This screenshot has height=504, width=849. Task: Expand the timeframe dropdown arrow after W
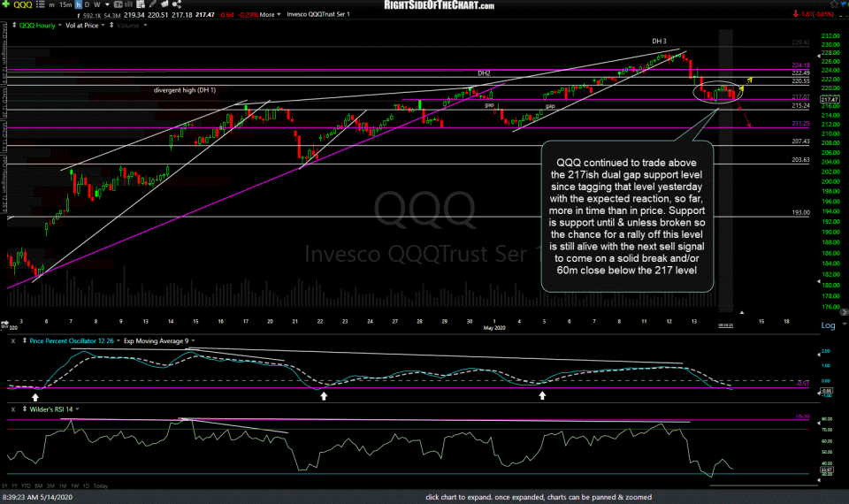pos(107,5)
